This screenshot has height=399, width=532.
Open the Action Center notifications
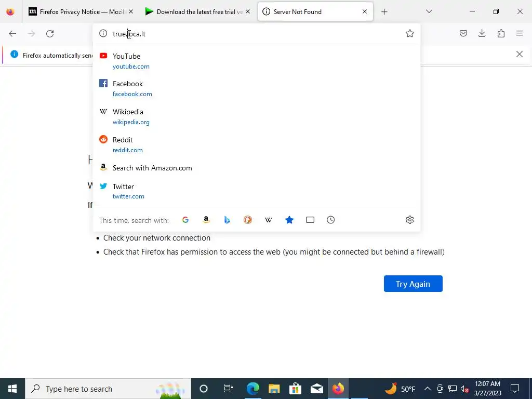tap(515, 389)
